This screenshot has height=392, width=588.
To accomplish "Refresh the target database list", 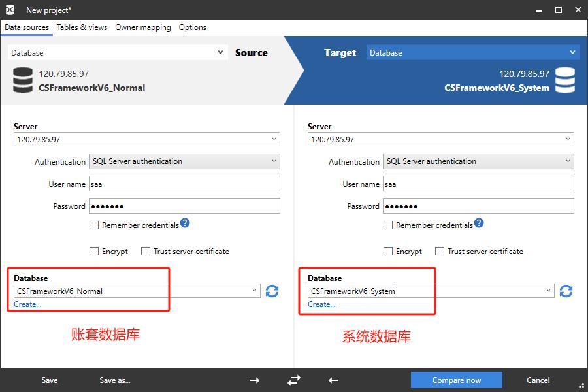I will tap(566, 291).
